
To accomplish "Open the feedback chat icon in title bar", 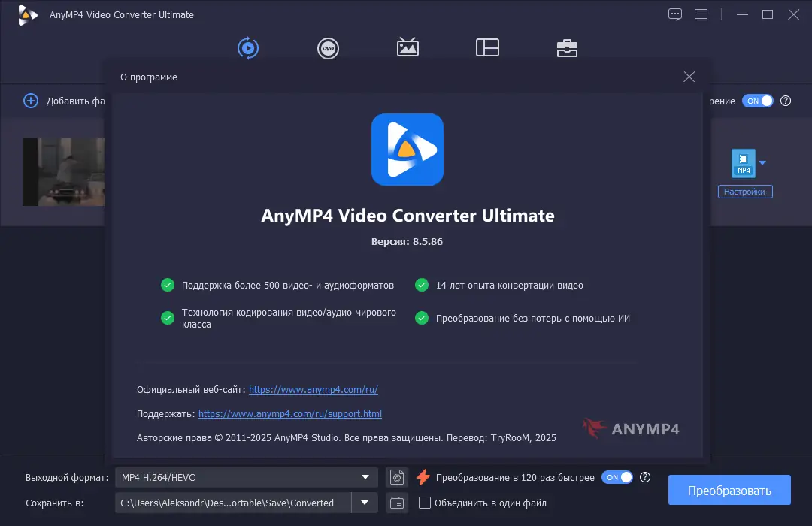I will pos(674,14).
